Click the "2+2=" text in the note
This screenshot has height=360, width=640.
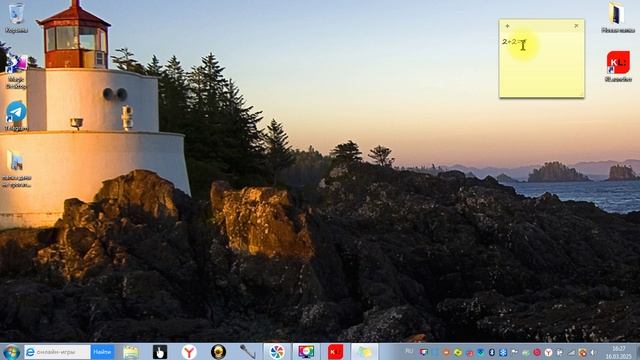(x=512, y=42)
